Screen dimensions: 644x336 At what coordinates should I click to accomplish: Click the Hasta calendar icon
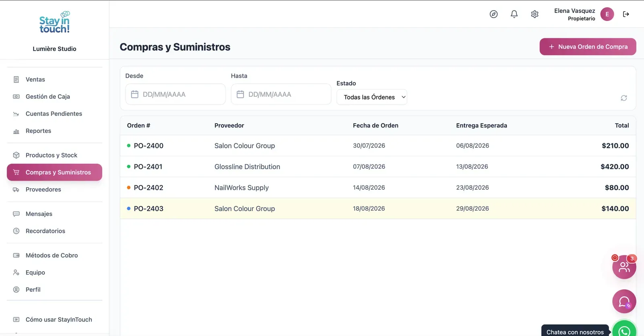pyautogui.click(x=240, y=94)
